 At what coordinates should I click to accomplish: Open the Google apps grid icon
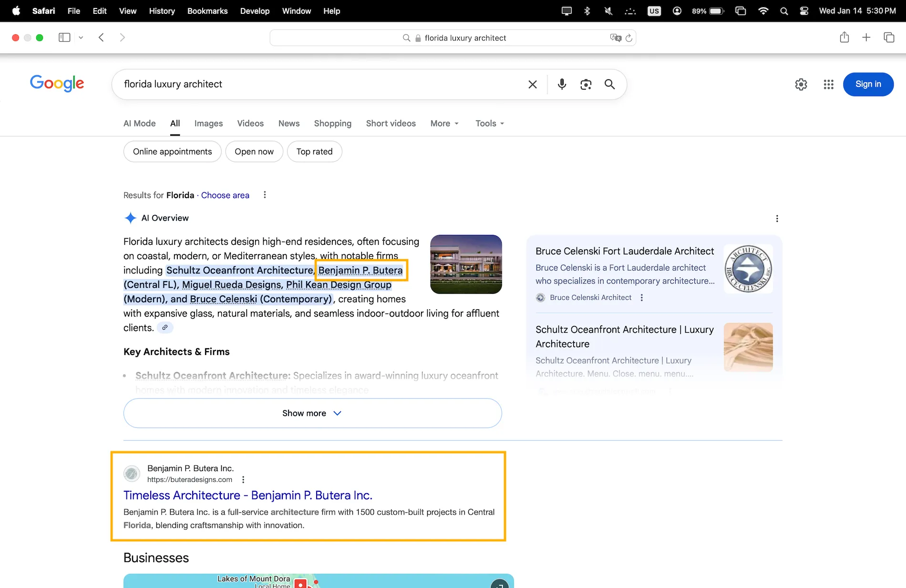click(828, 84)
